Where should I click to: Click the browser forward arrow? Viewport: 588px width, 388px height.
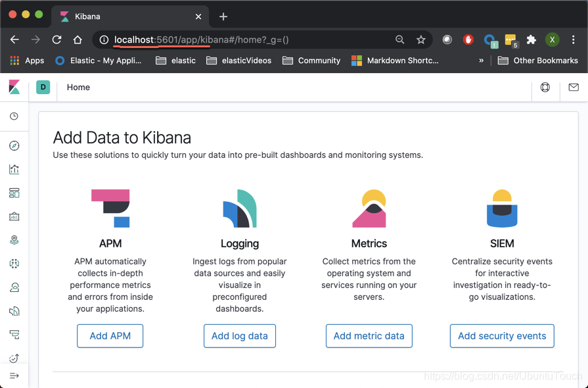[35, 39]
